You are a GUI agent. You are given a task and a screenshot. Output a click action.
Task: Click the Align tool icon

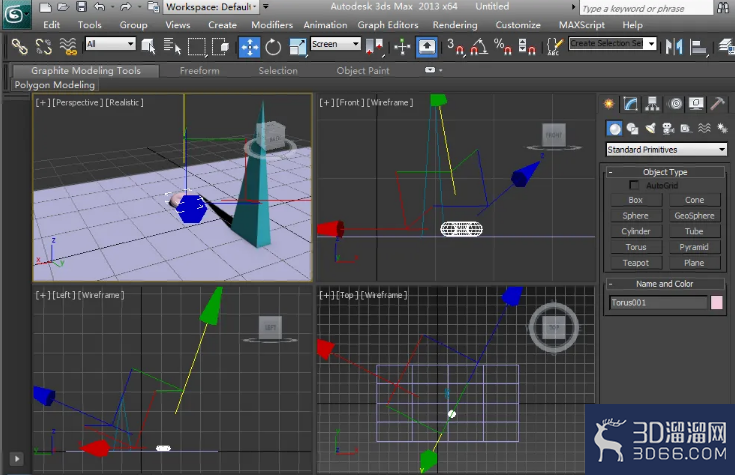[698, 47]
